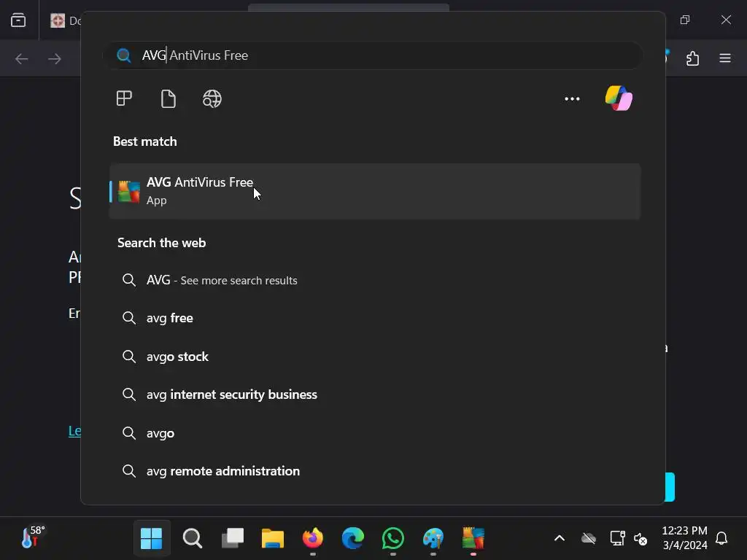Click the AVG app icon in best match
The image size is (747, 560).
coord(128,192)
